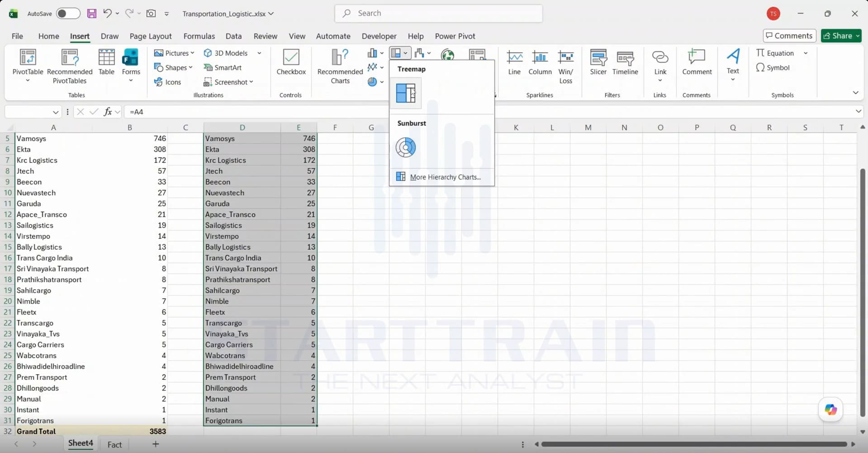
Task: Open the Home ribbon tab
Action: pos(48,36)
